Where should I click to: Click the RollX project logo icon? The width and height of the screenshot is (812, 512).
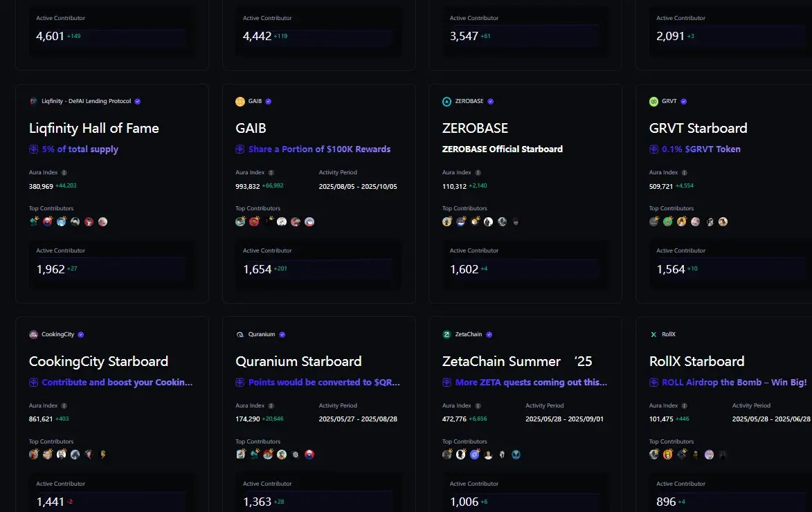pos(653,334)
